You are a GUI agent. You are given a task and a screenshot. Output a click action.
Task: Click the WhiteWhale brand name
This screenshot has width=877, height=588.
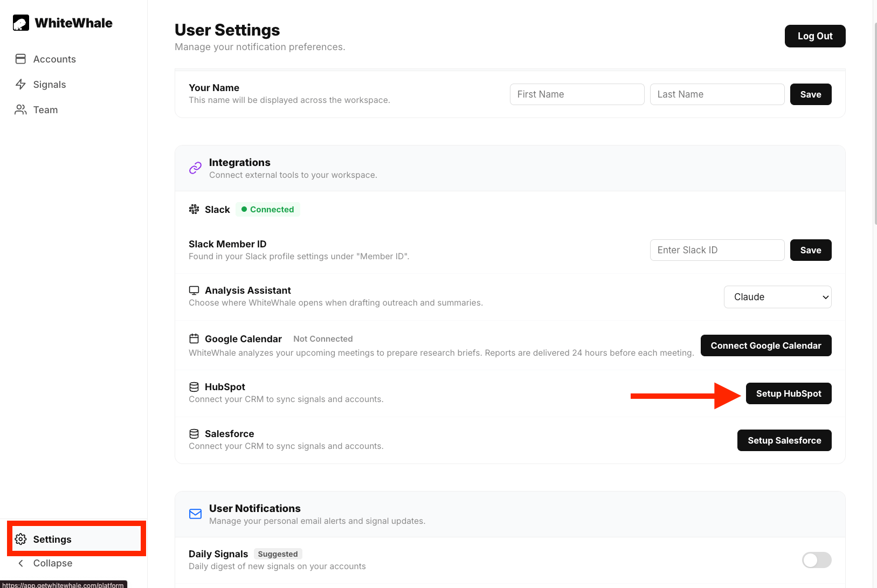74,23
